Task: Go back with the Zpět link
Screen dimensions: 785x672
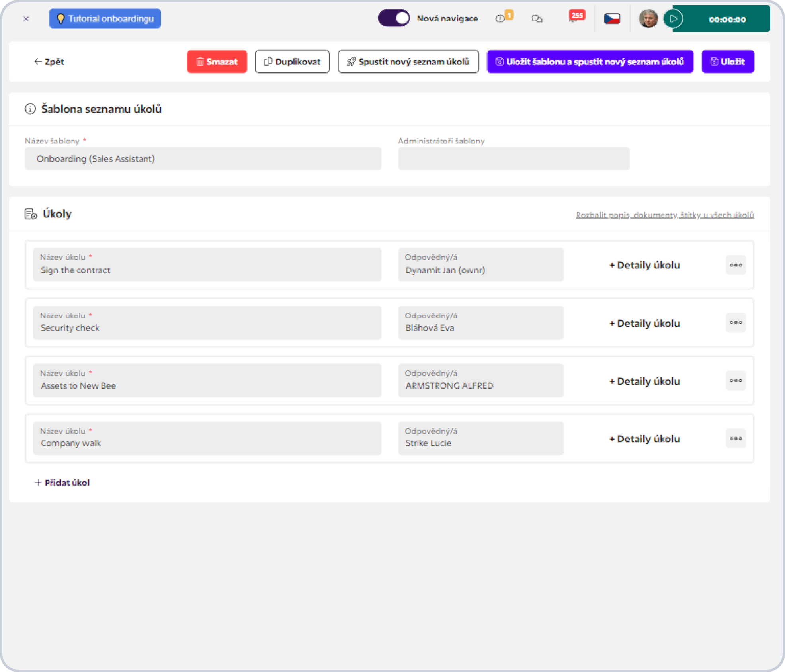Action: click(49, 62)
